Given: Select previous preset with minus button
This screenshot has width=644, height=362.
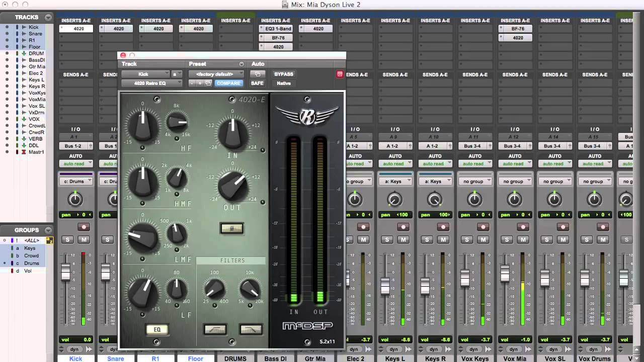Looking at the screenshot, I should (192, 83).
